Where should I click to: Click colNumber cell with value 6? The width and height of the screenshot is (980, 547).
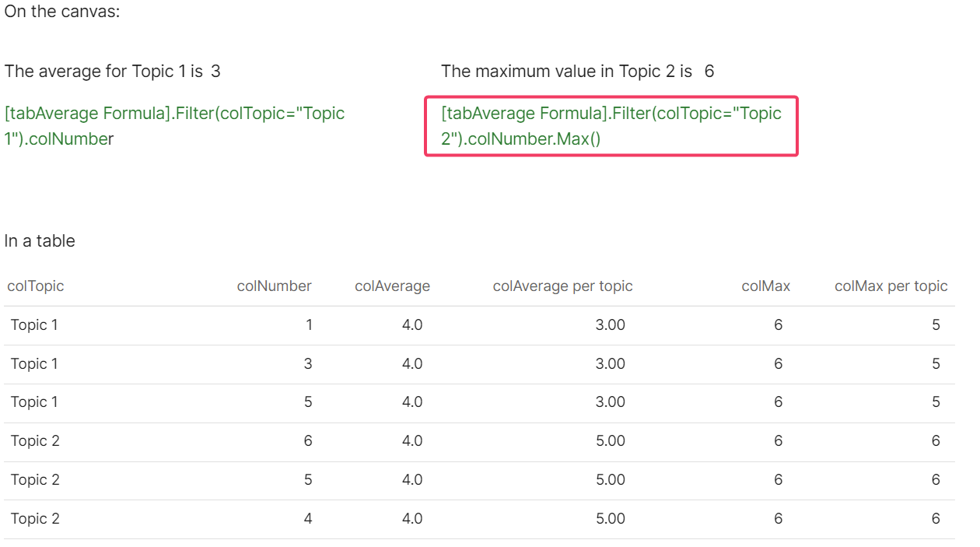pos(308,441)
